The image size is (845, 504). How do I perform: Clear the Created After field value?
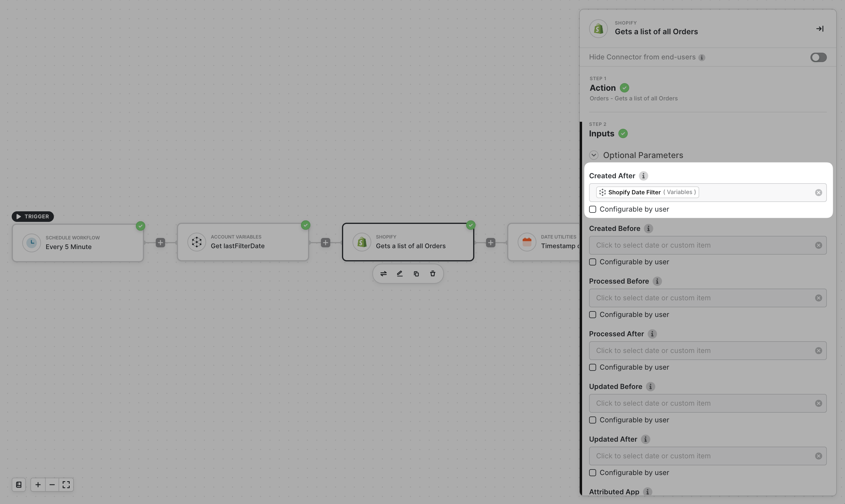pos(818,193)
